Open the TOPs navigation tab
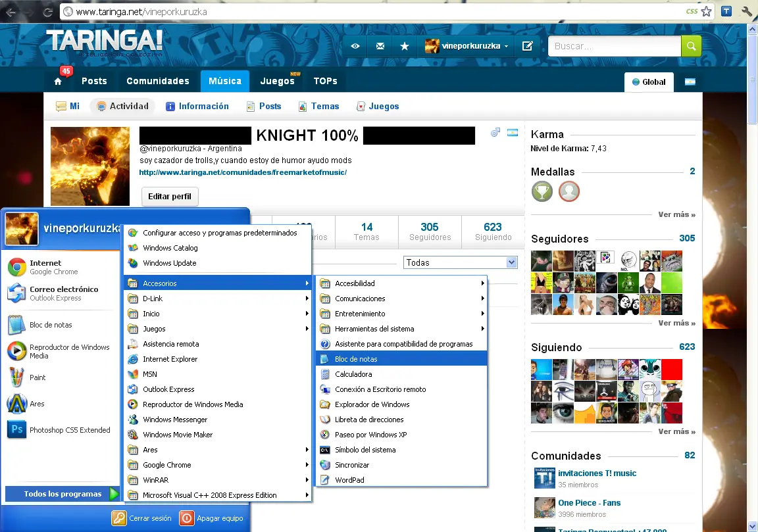Image resolution: width=758 pixels, height=532 pixels. [x=325, y=81]
